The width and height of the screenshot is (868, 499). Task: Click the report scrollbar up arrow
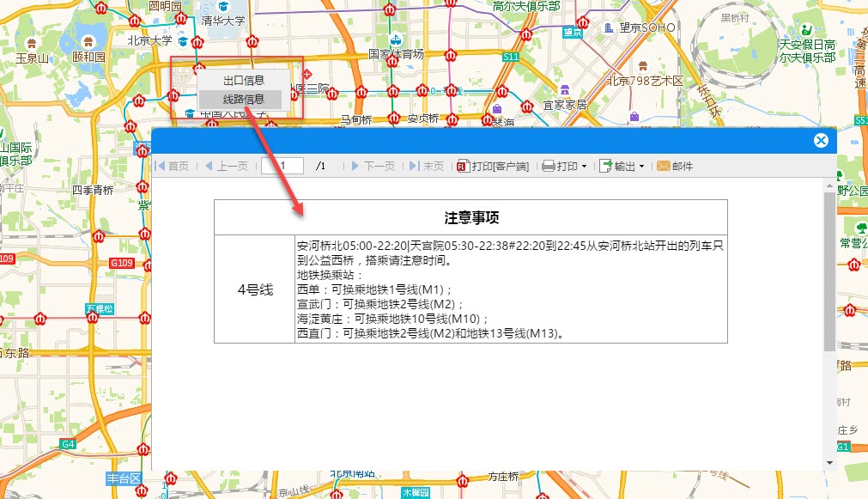coord(829,186)
